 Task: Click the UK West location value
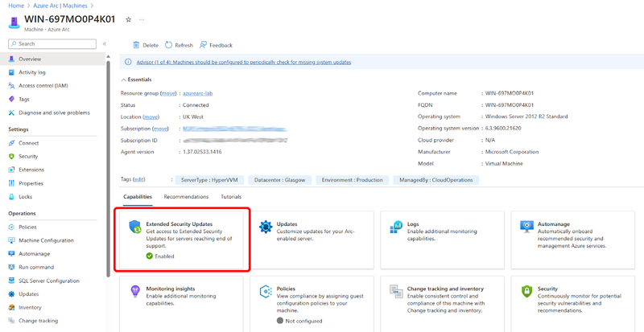pyautogui.click(x=193, y=117)
